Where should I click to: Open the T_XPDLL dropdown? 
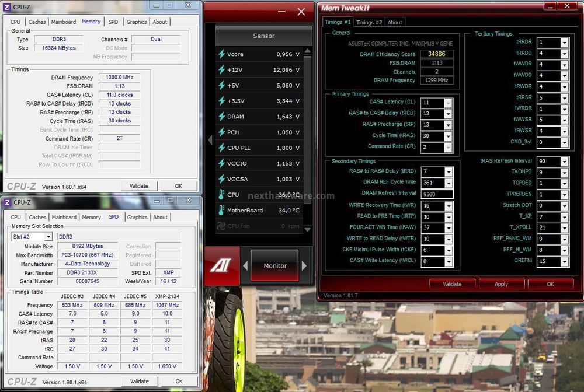point(565,228)
